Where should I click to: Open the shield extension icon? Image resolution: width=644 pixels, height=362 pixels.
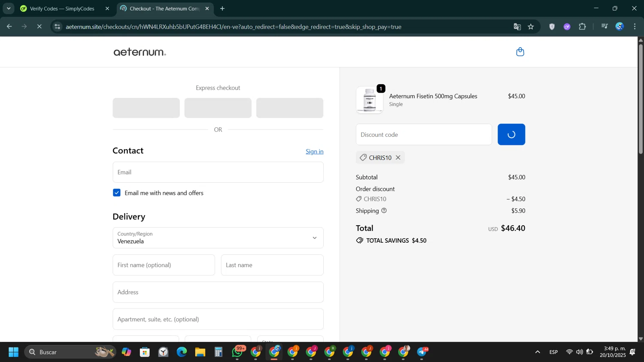(552, 27)
